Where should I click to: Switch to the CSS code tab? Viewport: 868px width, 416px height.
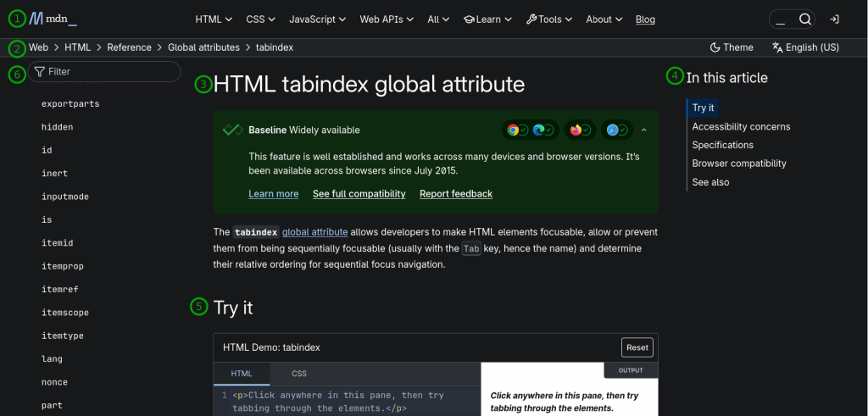pos(299,374)
